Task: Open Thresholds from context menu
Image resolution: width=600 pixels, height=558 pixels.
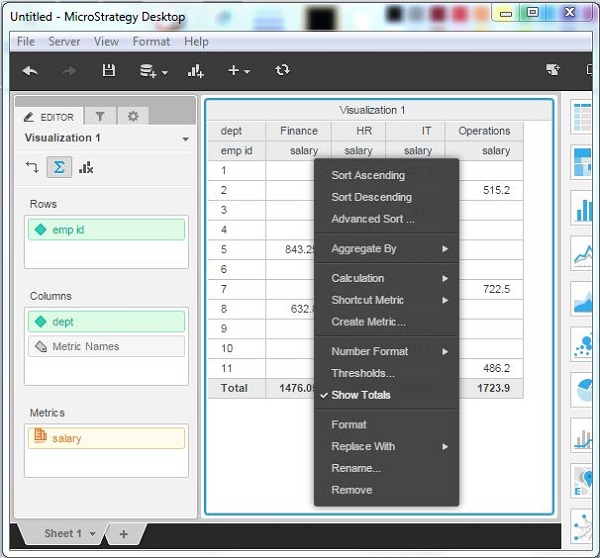Action: pyautogui.click(x=386, y=373)
